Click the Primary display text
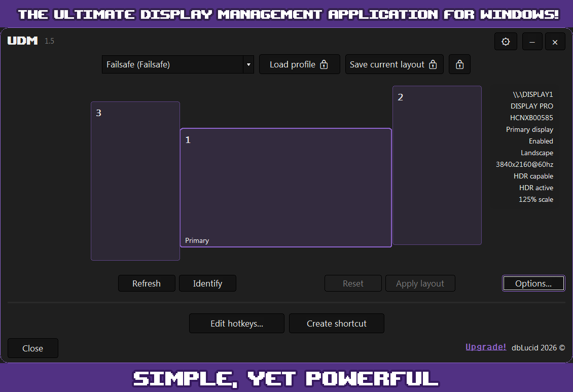The width and height of the screenshot is (573, 392). 529,129
